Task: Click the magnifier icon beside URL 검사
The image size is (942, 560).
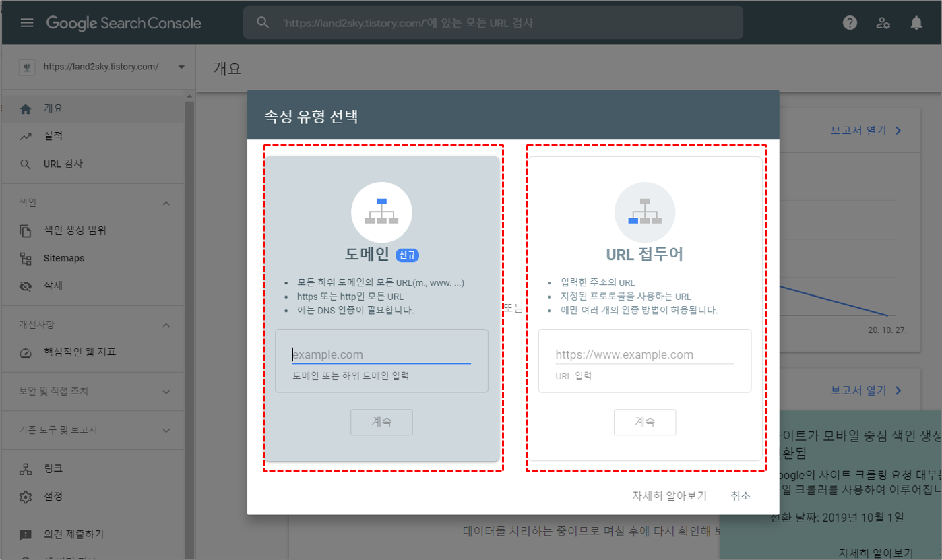Action: [26, 164]
